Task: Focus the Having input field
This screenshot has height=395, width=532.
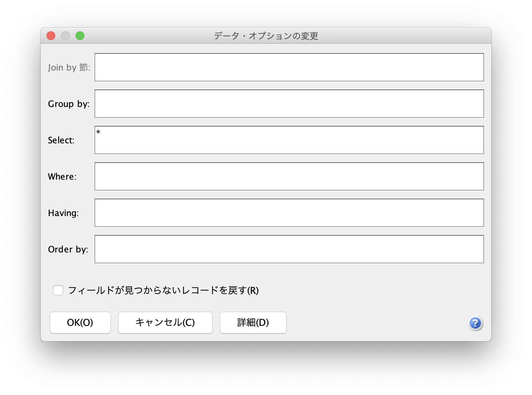Action: pos(289,213)
